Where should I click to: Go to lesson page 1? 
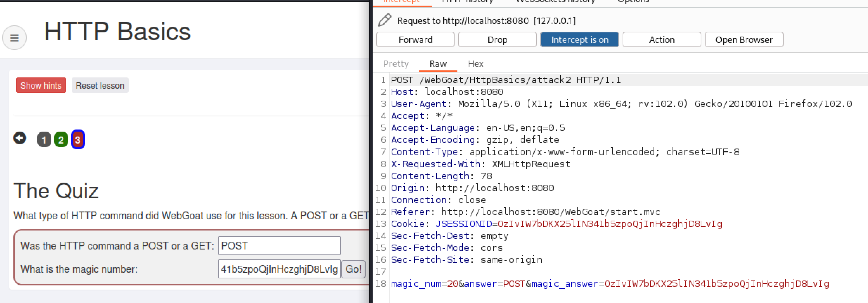(x=44, y=140)
